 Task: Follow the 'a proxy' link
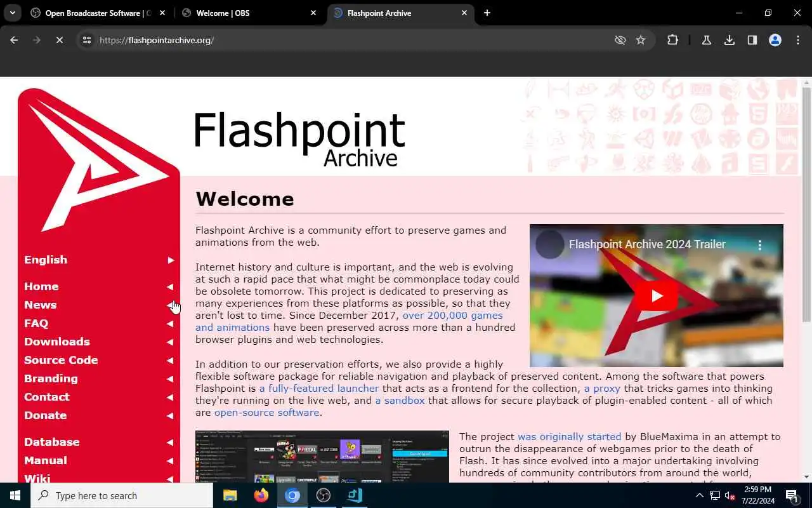pos(602,389)
